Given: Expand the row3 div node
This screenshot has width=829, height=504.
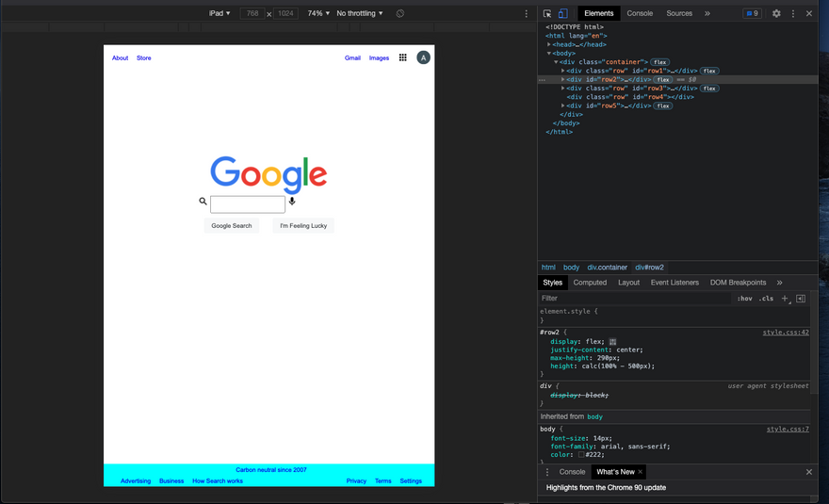Looking at the screenshot, I should 562,89.
